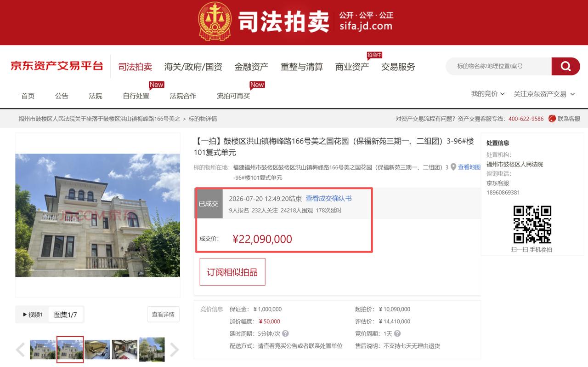Open 交易服务 navigation tab
This screenshot has height=367, width=588.
click(x=398, y=67)
